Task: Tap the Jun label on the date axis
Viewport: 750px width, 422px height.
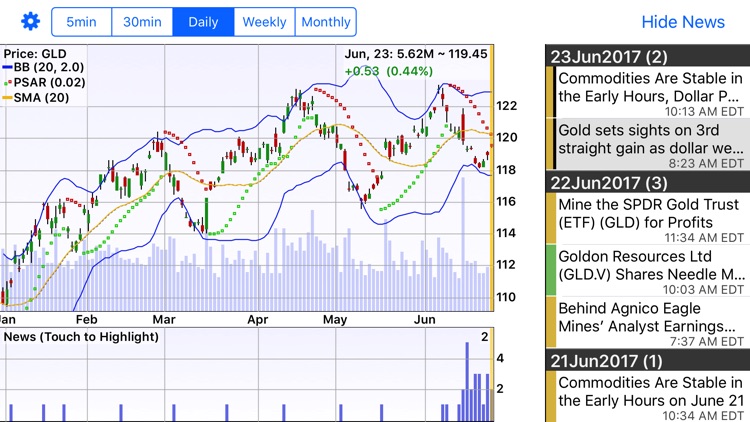Action: coord(425,320)
